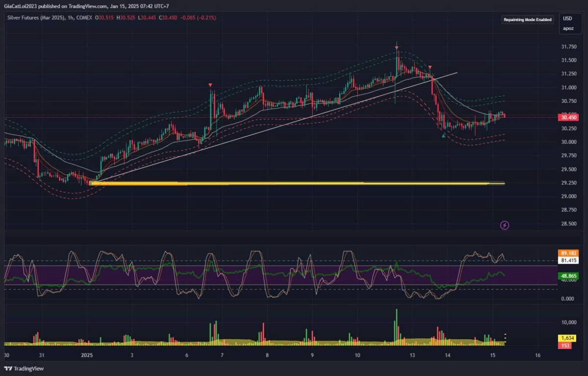Click the green up-arrow signal marker
The width and height of the screenshot is (588, 376).
point(443,136)
